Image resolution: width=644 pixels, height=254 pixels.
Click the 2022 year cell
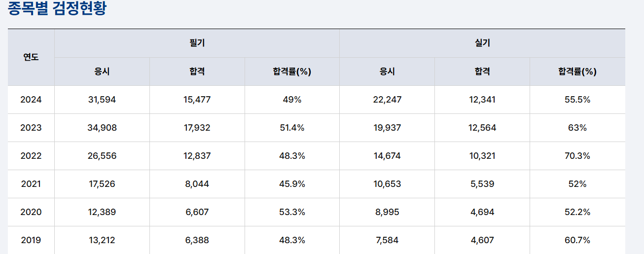[x=31, y=156]
